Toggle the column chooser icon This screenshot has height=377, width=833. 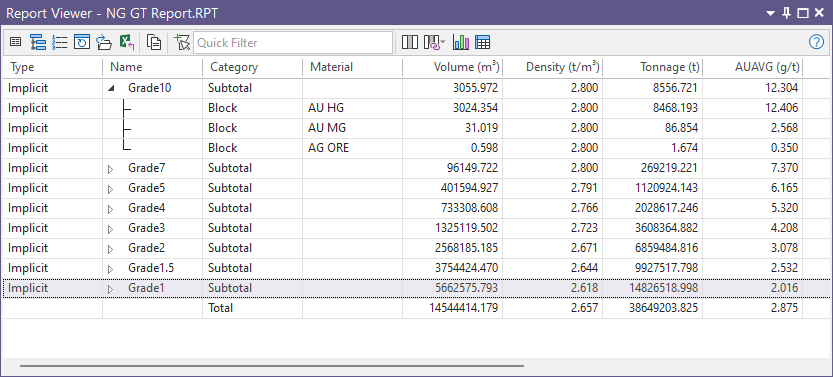pyautogui.click(x=410, y=42)
